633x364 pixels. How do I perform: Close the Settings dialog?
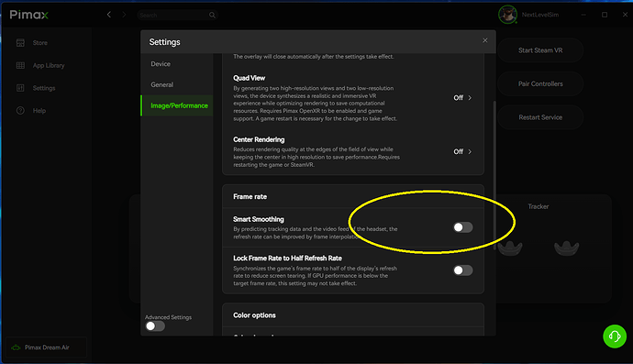tap(485, 40)
